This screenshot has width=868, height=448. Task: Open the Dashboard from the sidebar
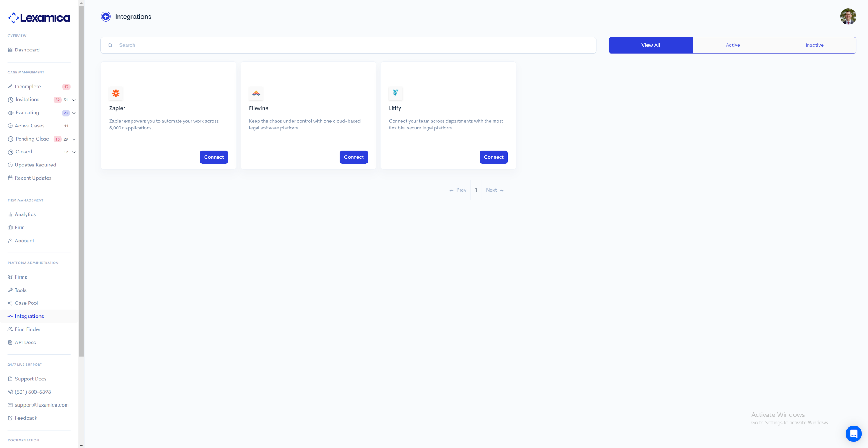pos(27,50)
